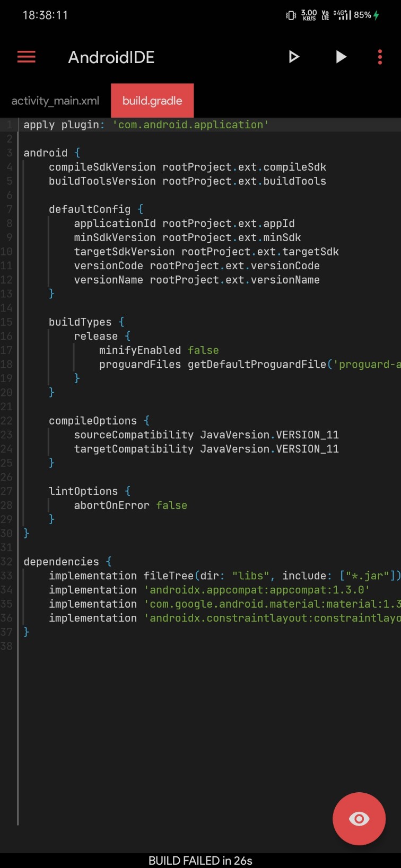The width and height of the screenshot is (401, 868).
Task: Tap the clock showing 18:38:11
Action: [x=45, y=15]
